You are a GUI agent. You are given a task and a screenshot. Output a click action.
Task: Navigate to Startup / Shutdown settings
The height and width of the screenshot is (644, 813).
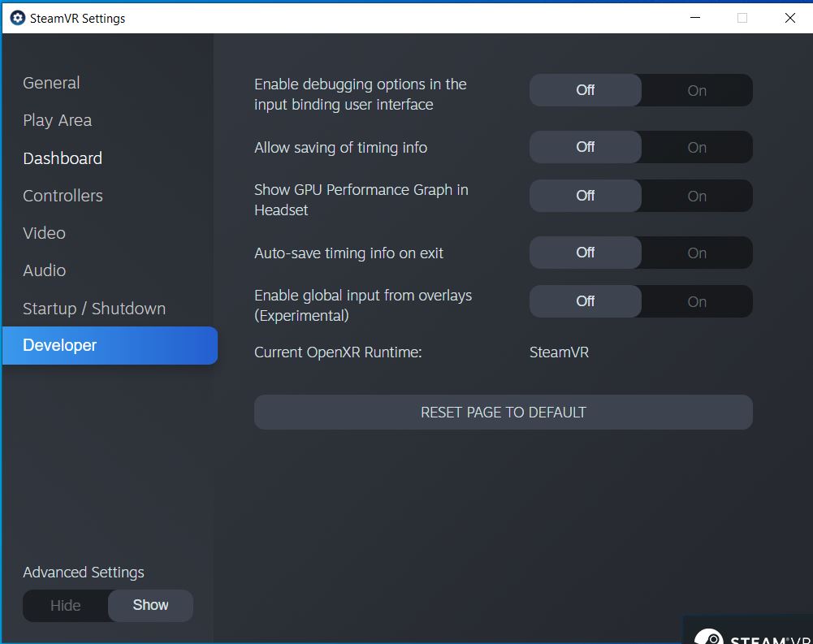[94, 309]
